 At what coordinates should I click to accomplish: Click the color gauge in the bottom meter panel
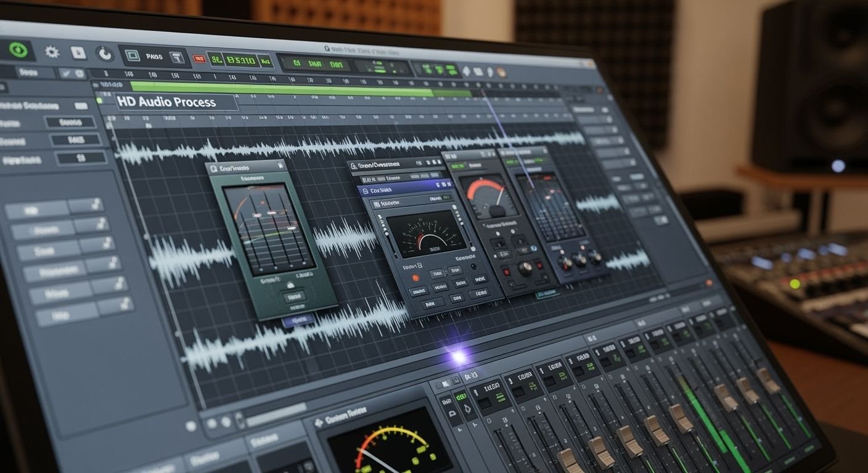pyautogui.click(x=391, y=448)
